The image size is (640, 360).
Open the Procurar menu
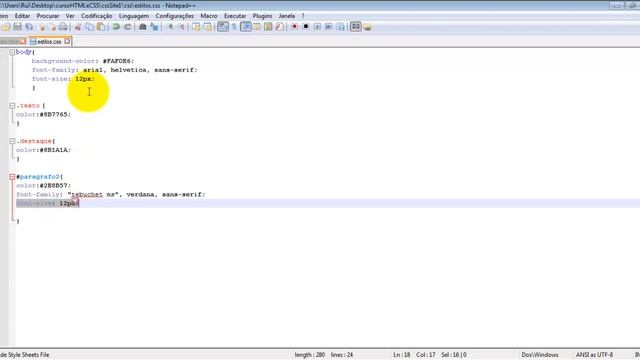[48, 16]
